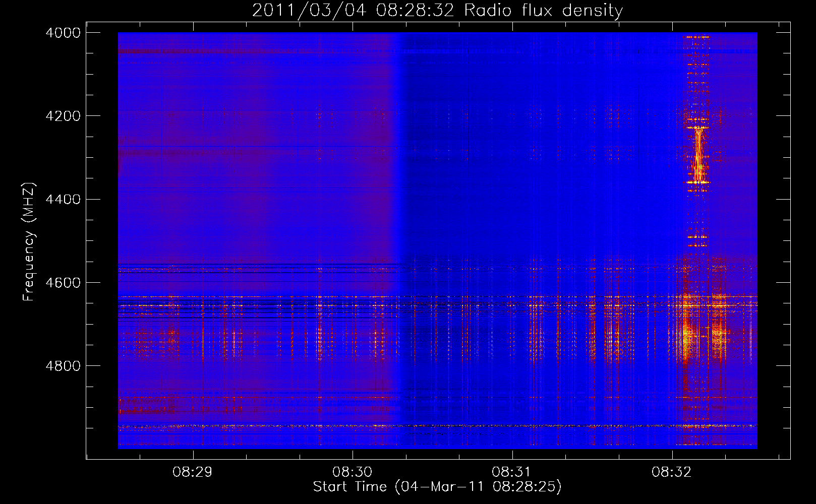Click the 4400 frequency tick label
816x504 pixels.
click(x=63, y=200)
